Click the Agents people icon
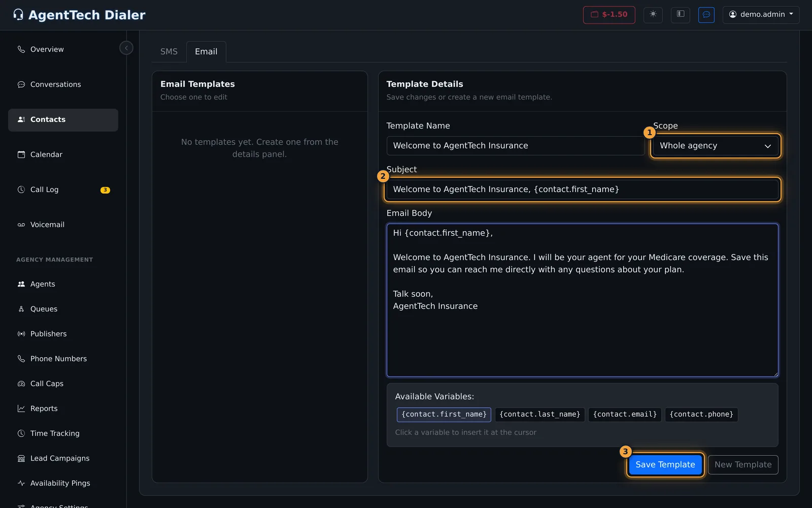The width and height of the screenshot is (812, 508). (x=21, y=284)
